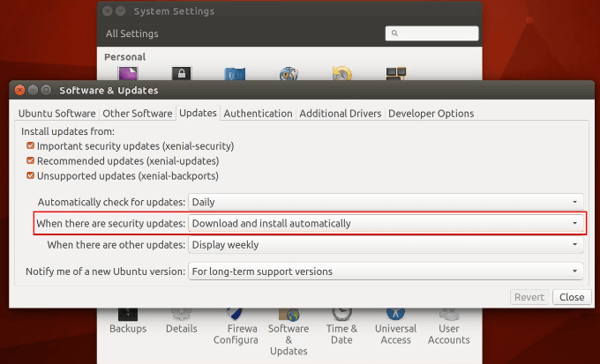Toggle Recommended updates (xenial-updates) checkbox
The height and width of the screenshot is (364, 600).
pyautogui.click(x=31, y=161)
